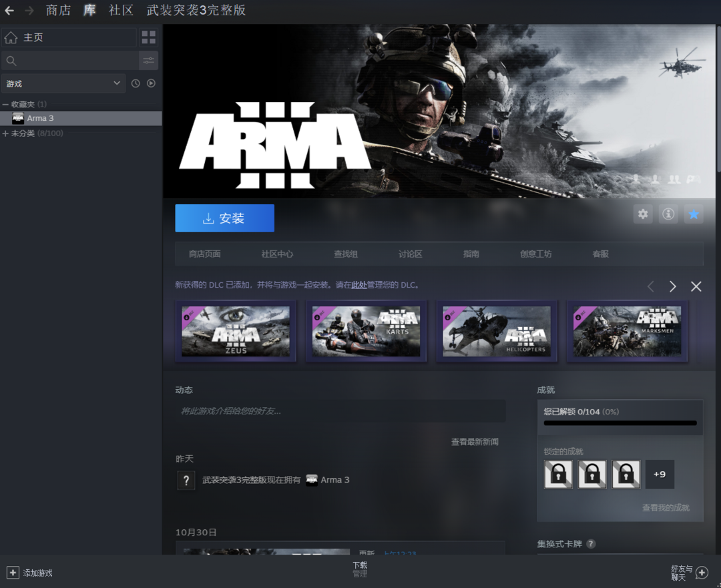721x588 pixels.
Task: Open advanced filter options icon
Action: click(148, 61)
